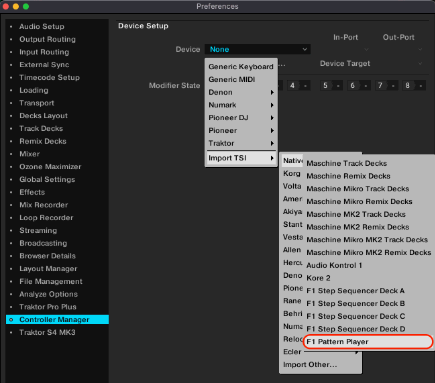Select F1 Step Sequencer Deck B
This screenshot has width=435, height=383.
pos(355,303)
